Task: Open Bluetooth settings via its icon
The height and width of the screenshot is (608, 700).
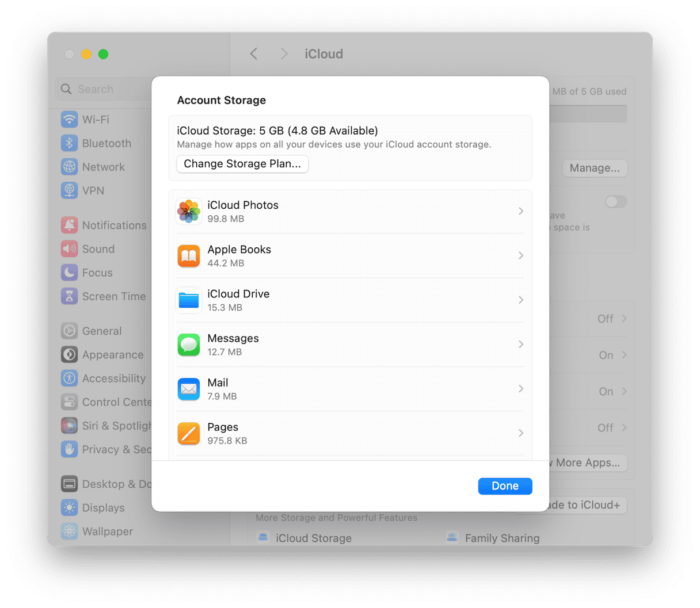Action: point(69,143)
